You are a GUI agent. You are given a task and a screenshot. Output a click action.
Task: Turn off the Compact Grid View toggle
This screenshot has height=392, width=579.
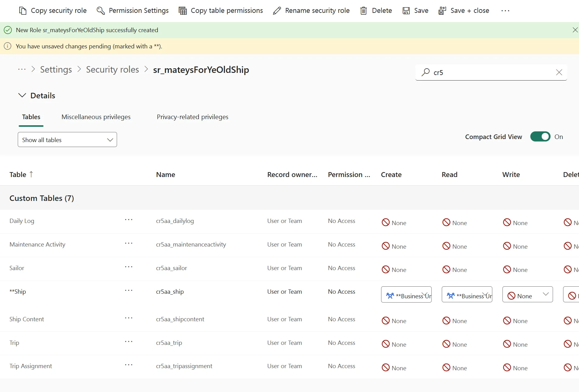pos(540,137)
